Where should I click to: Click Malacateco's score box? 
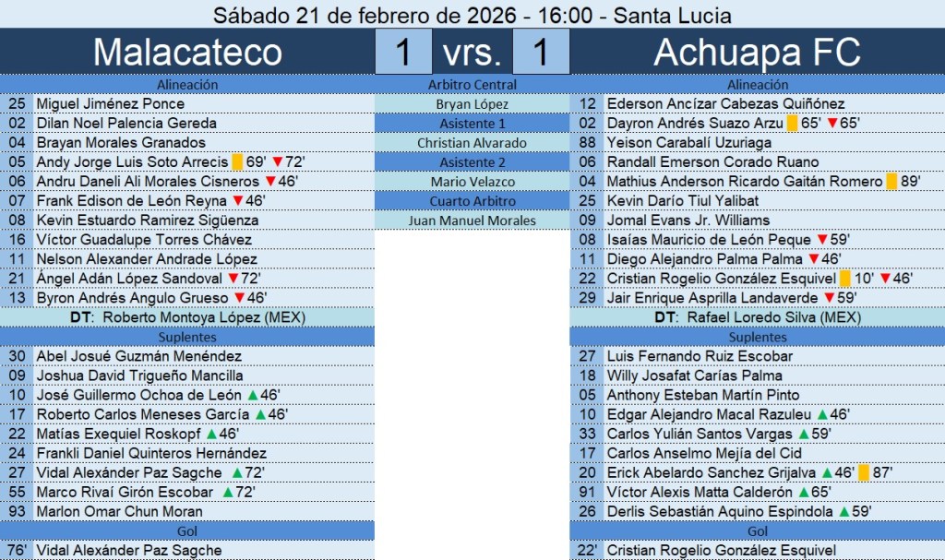pos(403,53)
